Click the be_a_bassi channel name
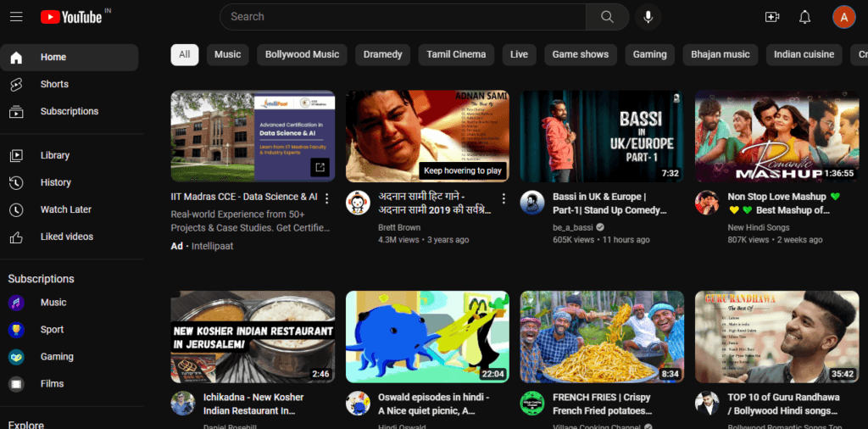868x429 pixels. (572, 227)
